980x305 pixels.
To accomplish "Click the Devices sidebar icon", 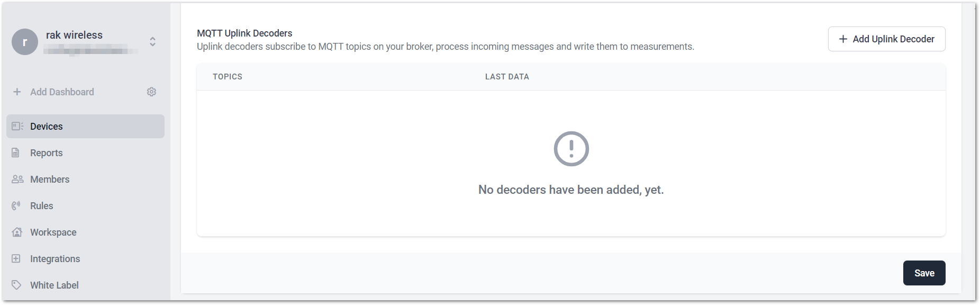I will click(x=17, y=126).
